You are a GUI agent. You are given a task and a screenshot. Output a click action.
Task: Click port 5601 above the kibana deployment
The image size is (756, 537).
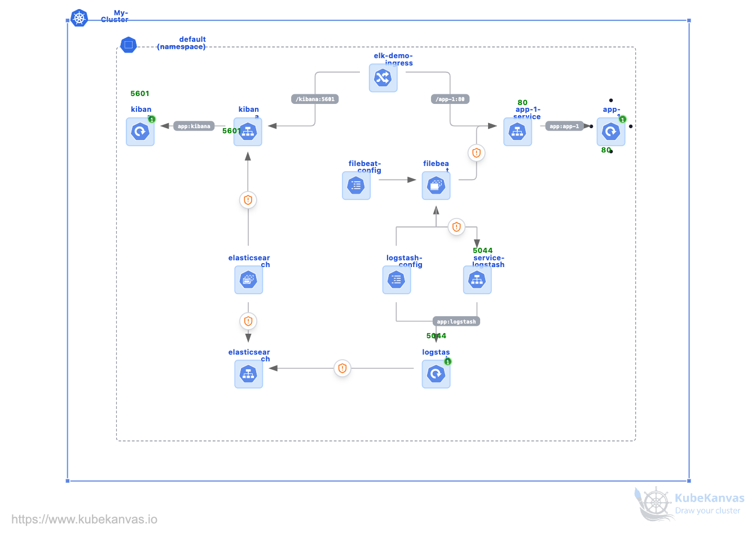click(x=140, y=94)
